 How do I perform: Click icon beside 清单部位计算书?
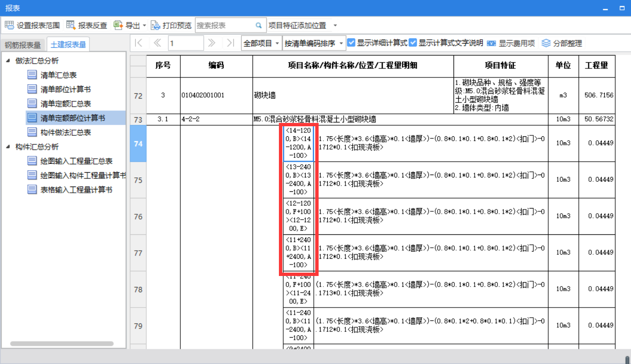pos(32,89)
